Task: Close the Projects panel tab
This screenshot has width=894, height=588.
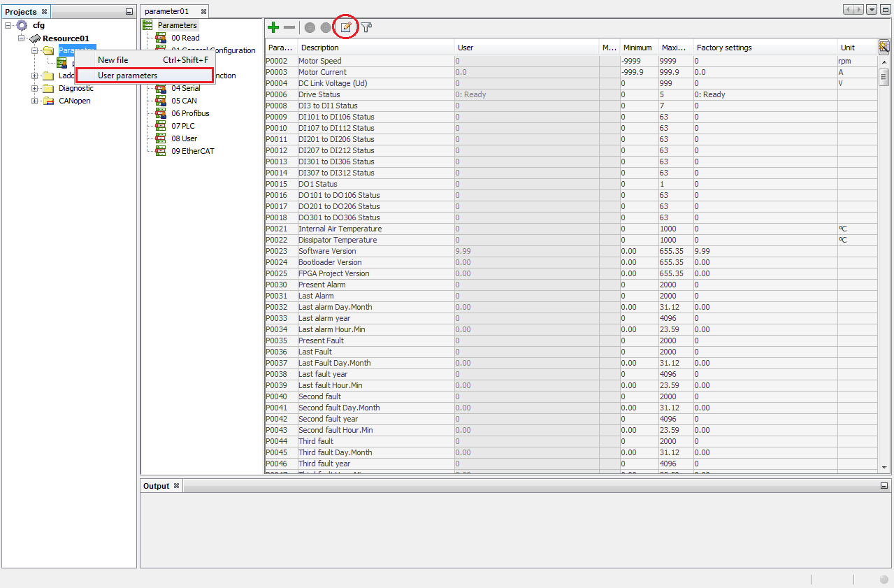Action: pyautogui.click(x=45, y=12)
